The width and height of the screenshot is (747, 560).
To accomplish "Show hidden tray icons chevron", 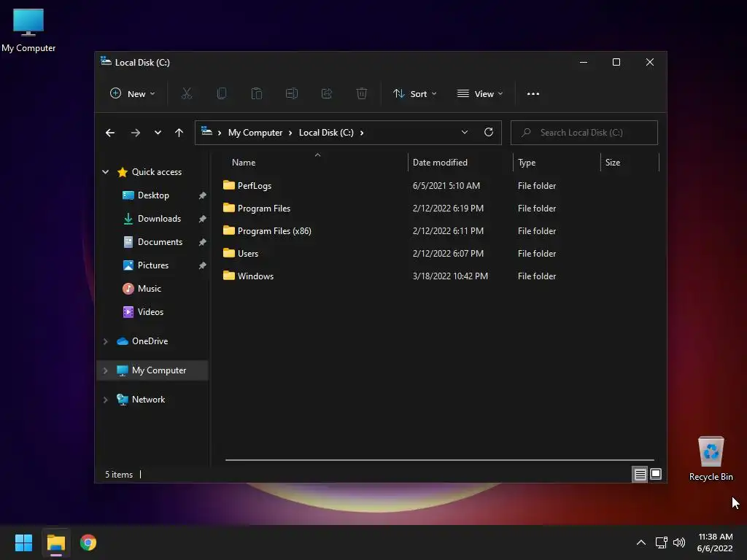I will 641,542.
